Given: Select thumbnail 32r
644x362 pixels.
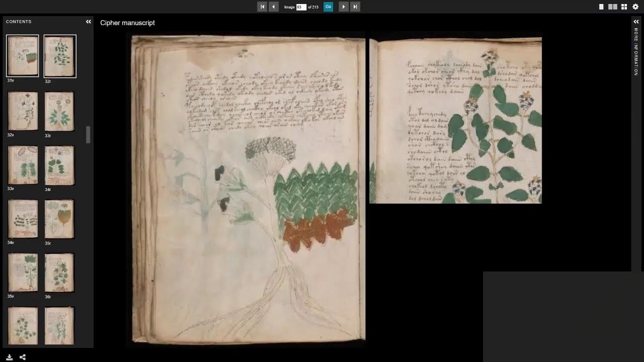Looking at the screenshot, I should click(x=60, y=56).
